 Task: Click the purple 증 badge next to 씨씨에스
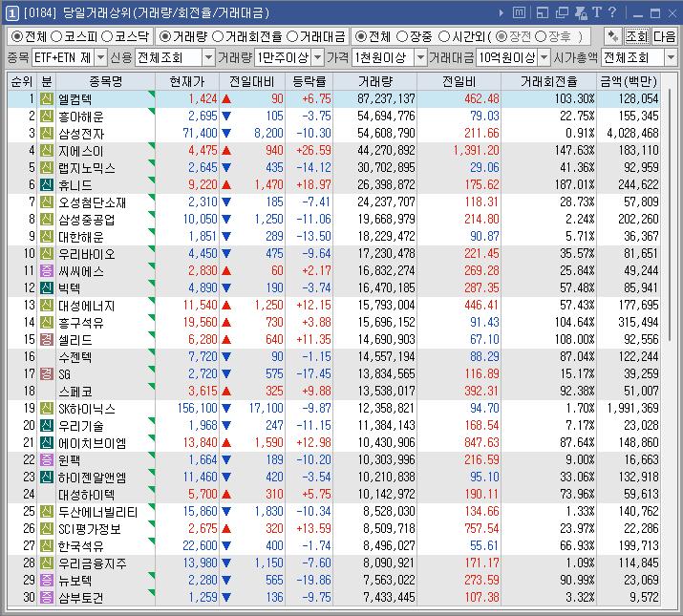[47, 271]
